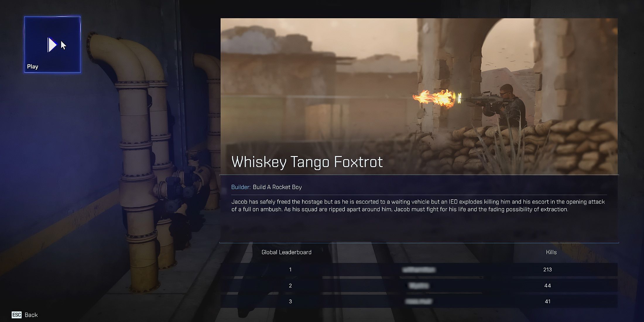This screenshot has height=322, width=644.
Task: Click the Kills column header
Action: click(x=551, y=252)
